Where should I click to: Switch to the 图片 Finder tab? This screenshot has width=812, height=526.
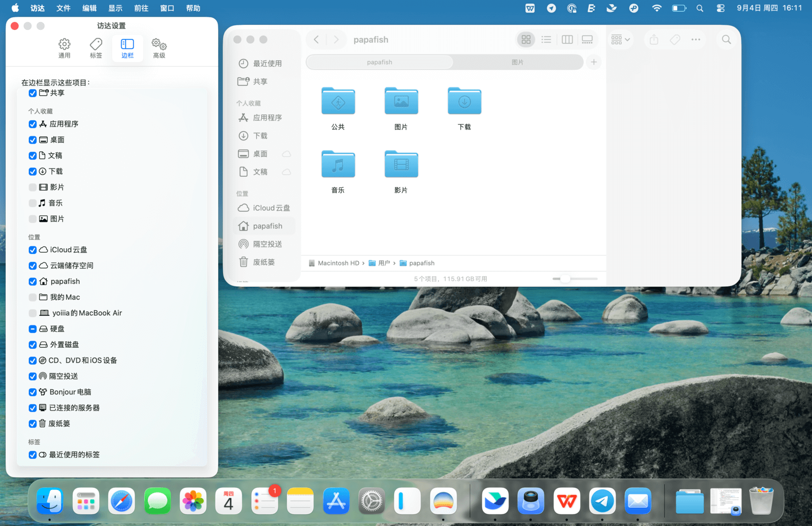coord(517,62)
